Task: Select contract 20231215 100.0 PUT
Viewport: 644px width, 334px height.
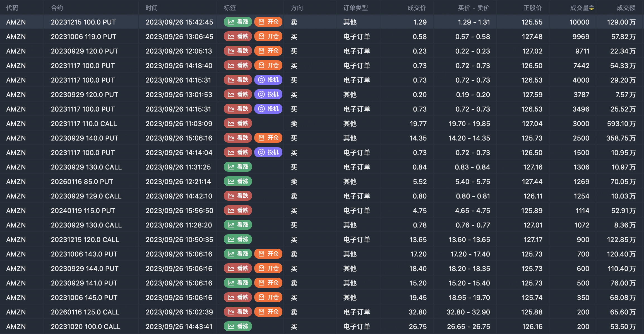Action: click(83, 22)
